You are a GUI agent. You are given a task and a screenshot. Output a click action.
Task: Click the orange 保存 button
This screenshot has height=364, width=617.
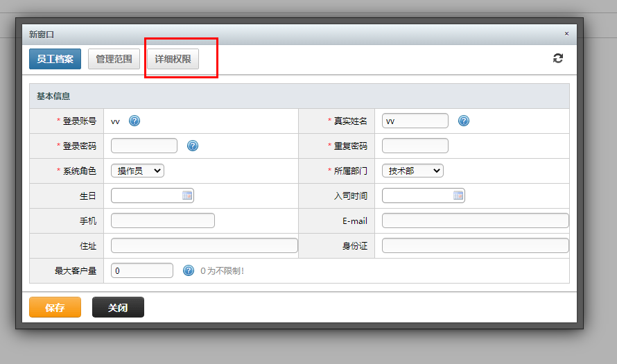pyautogui.click(x=55, y=307)
